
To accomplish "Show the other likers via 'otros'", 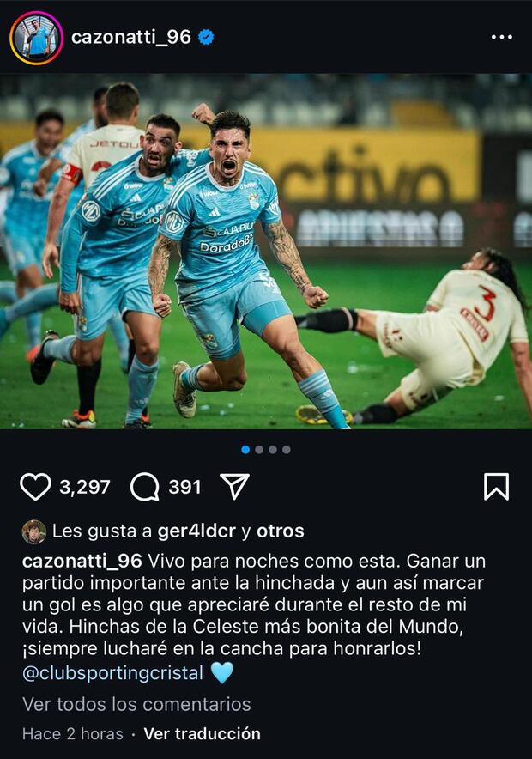I will (x=281, y=531).
